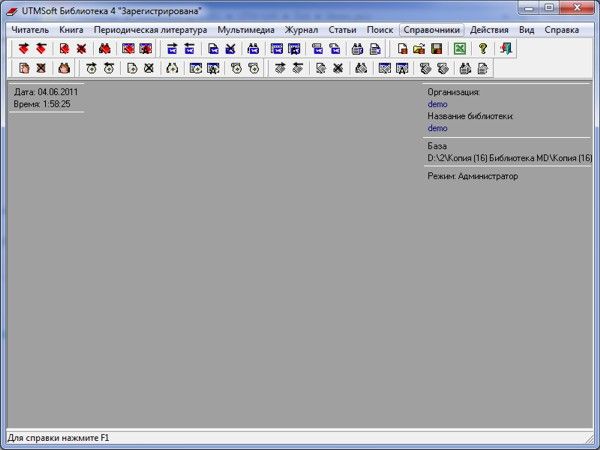This screenshot has width=600, height=450.
Task: Click the multimedia disc delete X icon
Action: tap(148, 68)
